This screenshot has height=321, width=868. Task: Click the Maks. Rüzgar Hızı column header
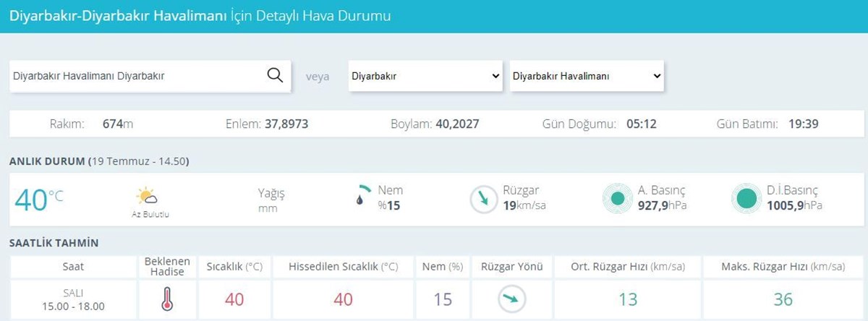click(x=783, y=267)
